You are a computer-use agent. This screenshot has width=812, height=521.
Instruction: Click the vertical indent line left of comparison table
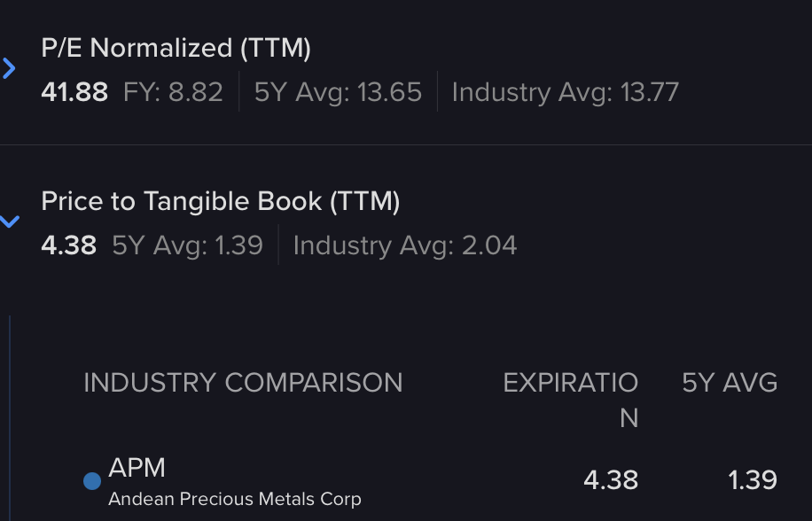tap(10, 416)
